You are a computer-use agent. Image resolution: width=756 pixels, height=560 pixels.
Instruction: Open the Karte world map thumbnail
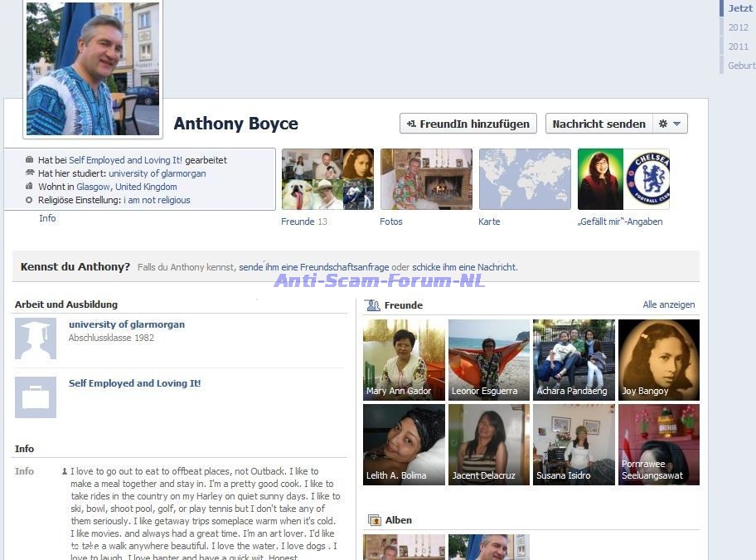pyautogui.click(x=525, y=179)
